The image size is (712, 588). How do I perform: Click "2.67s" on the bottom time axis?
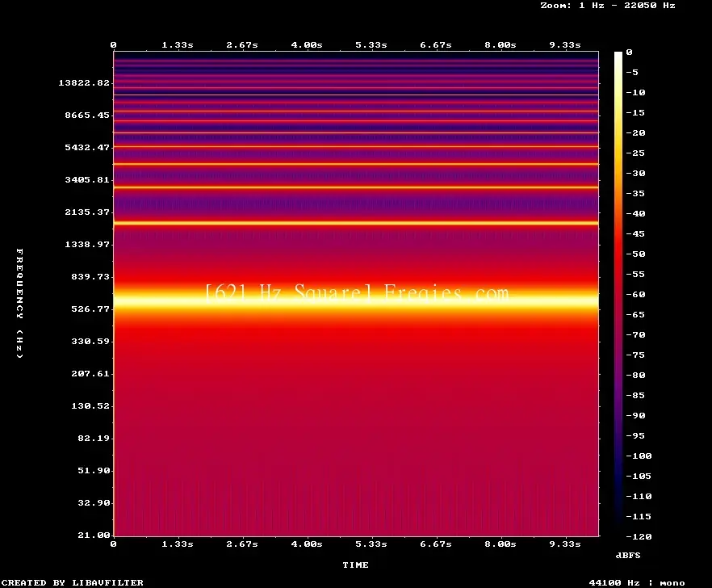coord(242,544)
